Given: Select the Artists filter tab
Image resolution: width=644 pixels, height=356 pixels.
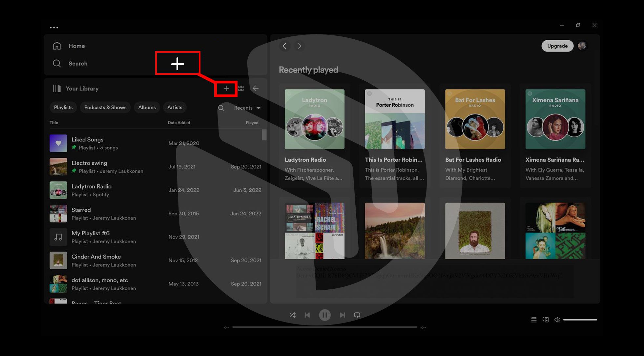Looking at the screenshot, I should 175,107.
